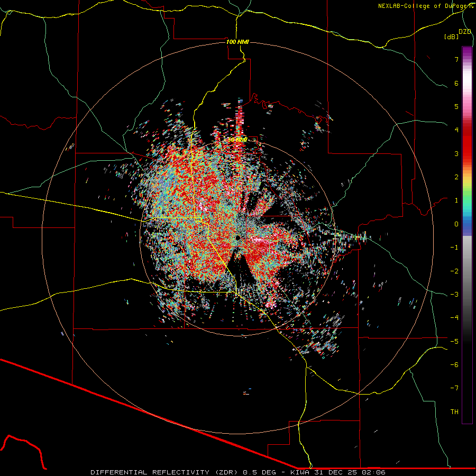Click the 1 dB value on color scale
The width and height of the screenshot is (476, 476).
pos(456,200)
